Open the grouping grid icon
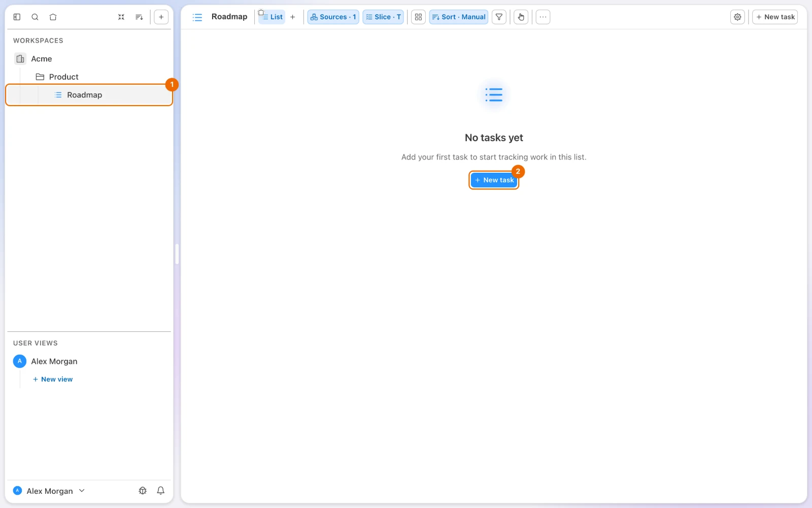This screenshot has width=812, height=508. (418, 17)
